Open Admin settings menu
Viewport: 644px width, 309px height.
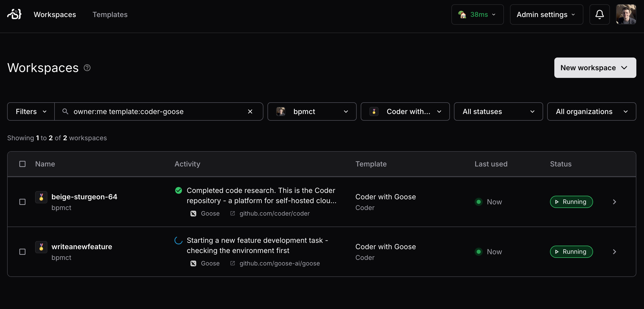coord(546,15)
